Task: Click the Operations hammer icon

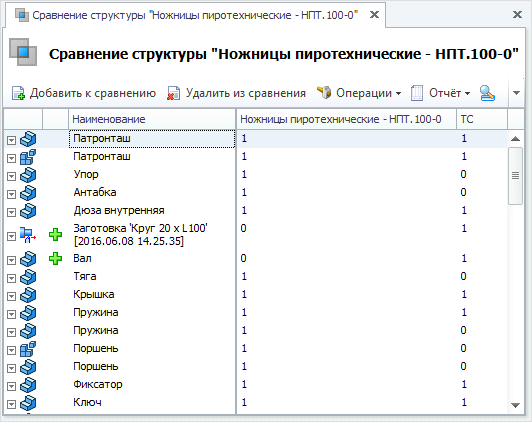Action: pos(324,92)
